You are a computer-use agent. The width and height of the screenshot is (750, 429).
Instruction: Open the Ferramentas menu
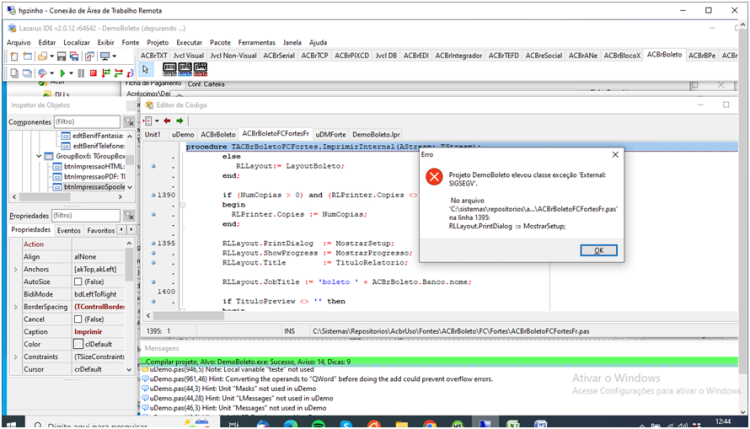coord(257,43)
